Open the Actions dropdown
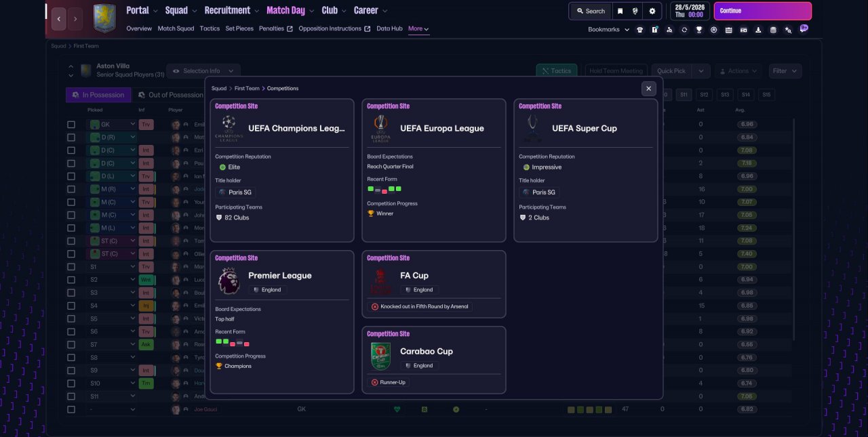The width and height of the screenshot is (868, 437). [x=738, y=71]
